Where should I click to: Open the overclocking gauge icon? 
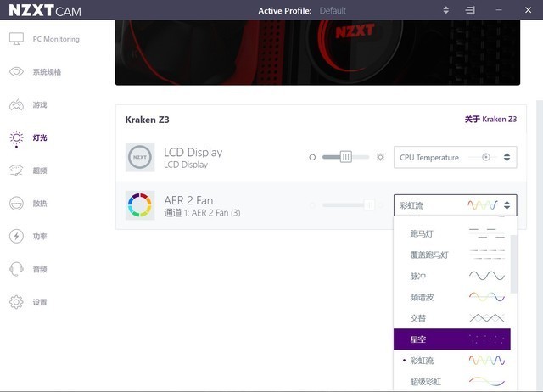[16, 171]
